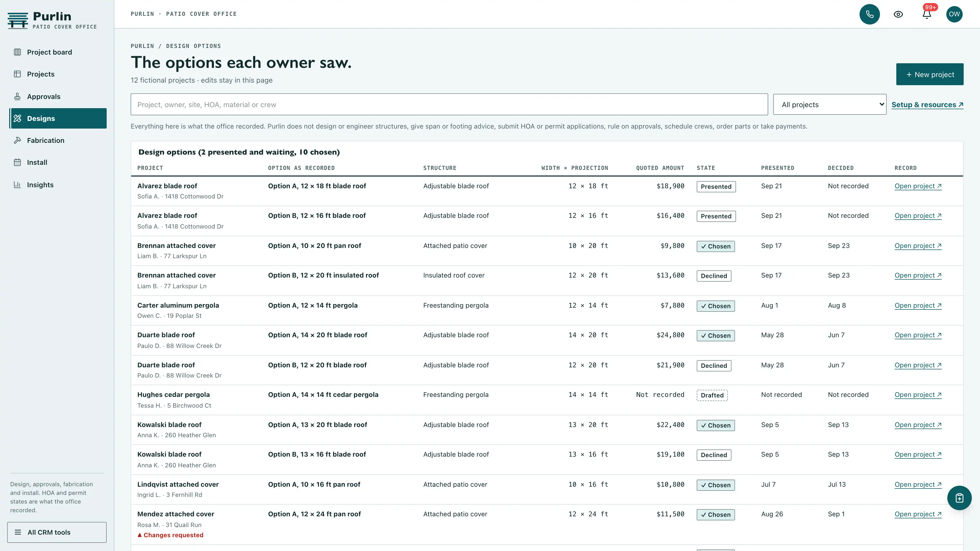Open the OW user avatar menu
Image resolution: width=980 pixels, height=551 pixels.
[x=954, y=14]
